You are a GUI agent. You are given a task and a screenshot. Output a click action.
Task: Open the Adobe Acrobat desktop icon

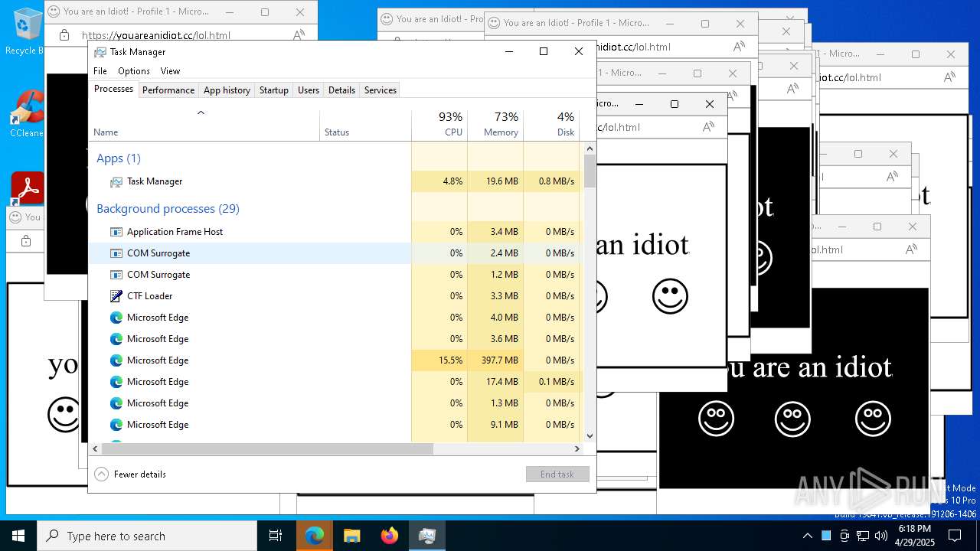click(x=28, y=188)
